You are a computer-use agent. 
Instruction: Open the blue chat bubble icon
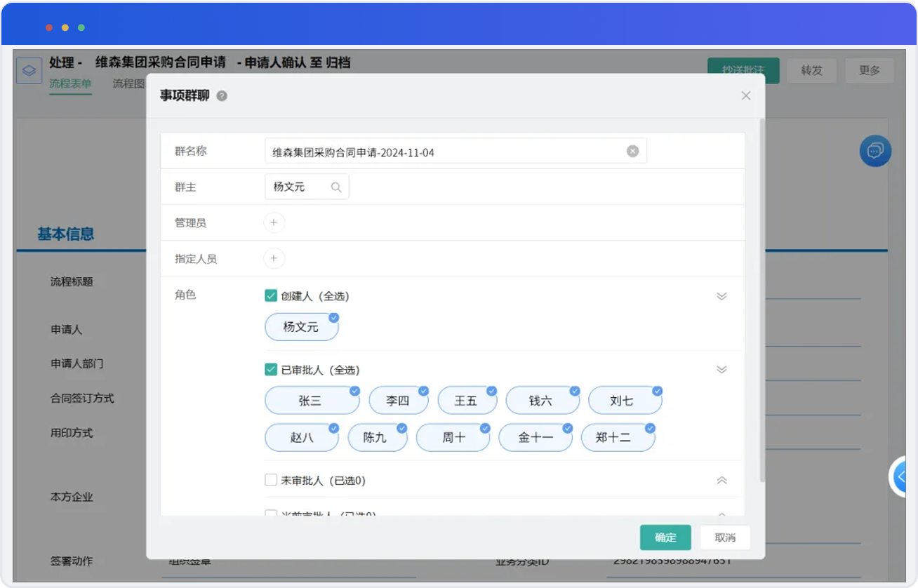tap(875, 151)
